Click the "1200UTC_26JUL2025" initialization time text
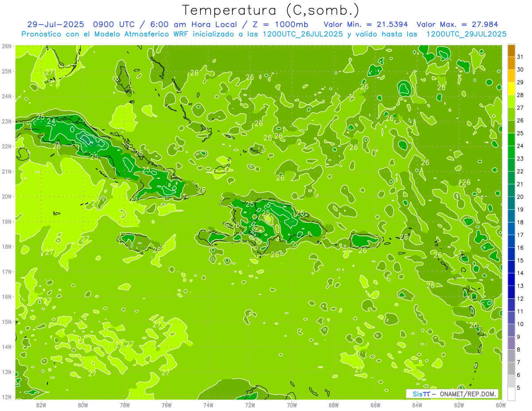 pyautogui.click(x=303, y=34)
